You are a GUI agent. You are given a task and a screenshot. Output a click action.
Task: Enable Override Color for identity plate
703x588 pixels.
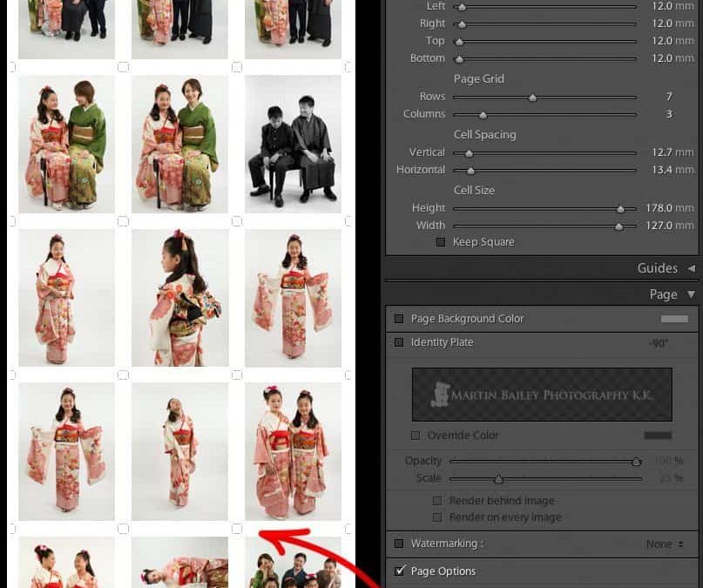point(416,436)
